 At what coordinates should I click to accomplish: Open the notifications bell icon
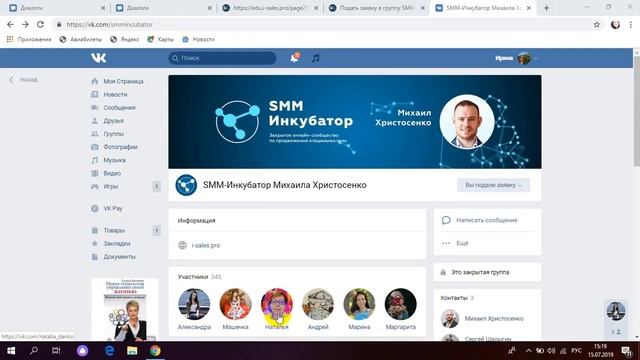294,58
